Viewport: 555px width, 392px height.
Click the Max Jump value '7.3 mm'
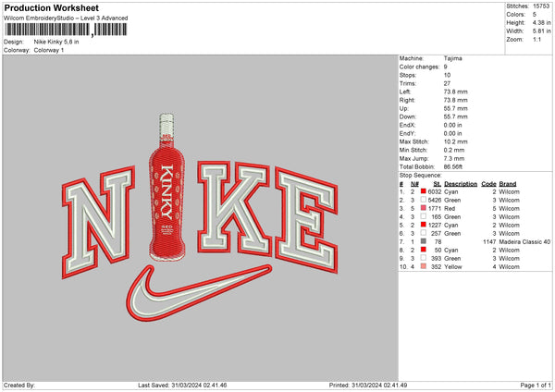[454, 158]
